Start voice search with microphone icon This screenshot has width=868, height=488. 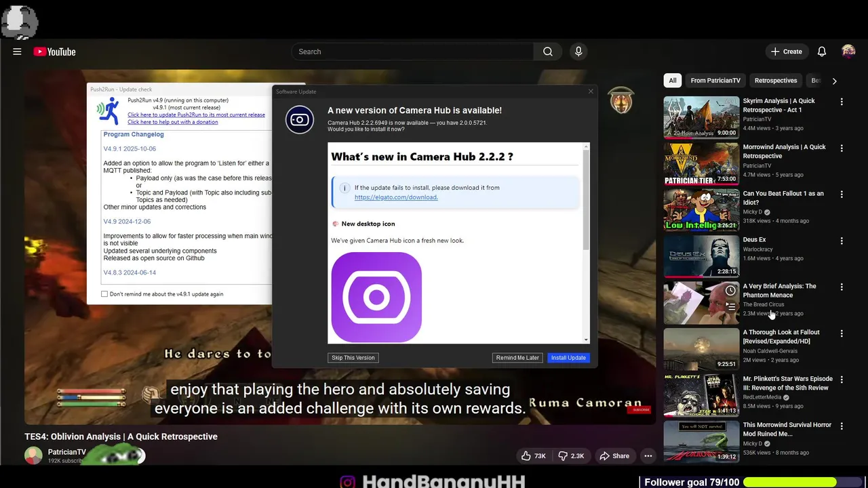(x=578, y=52)
